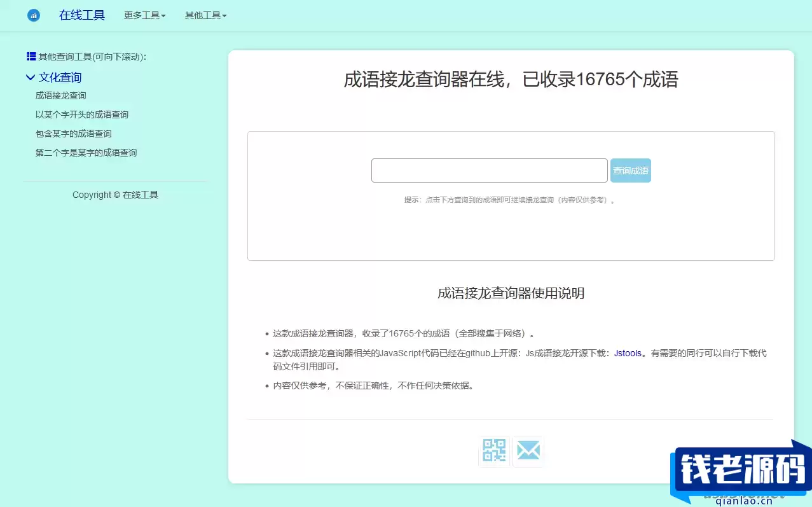Open 以某个字开头的成语查询 link
This screenshot has height=507, width=812.
click(x=82, y=115)
